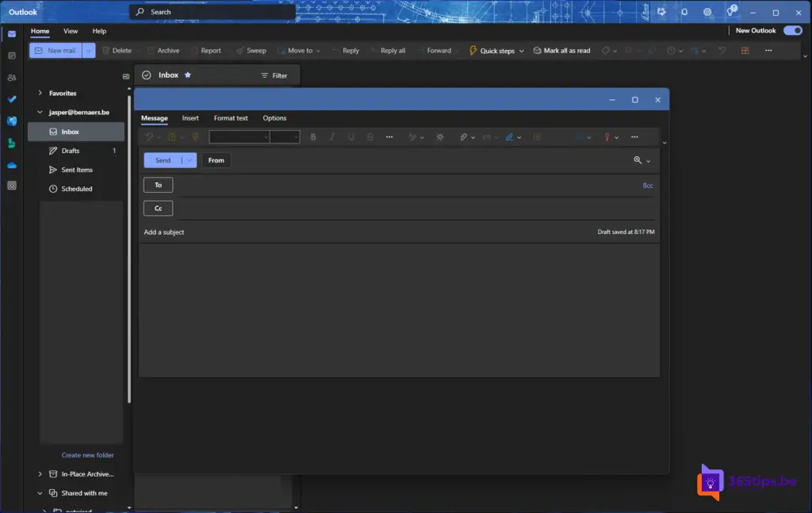Switch to the Format text tab

pos(231,118)
